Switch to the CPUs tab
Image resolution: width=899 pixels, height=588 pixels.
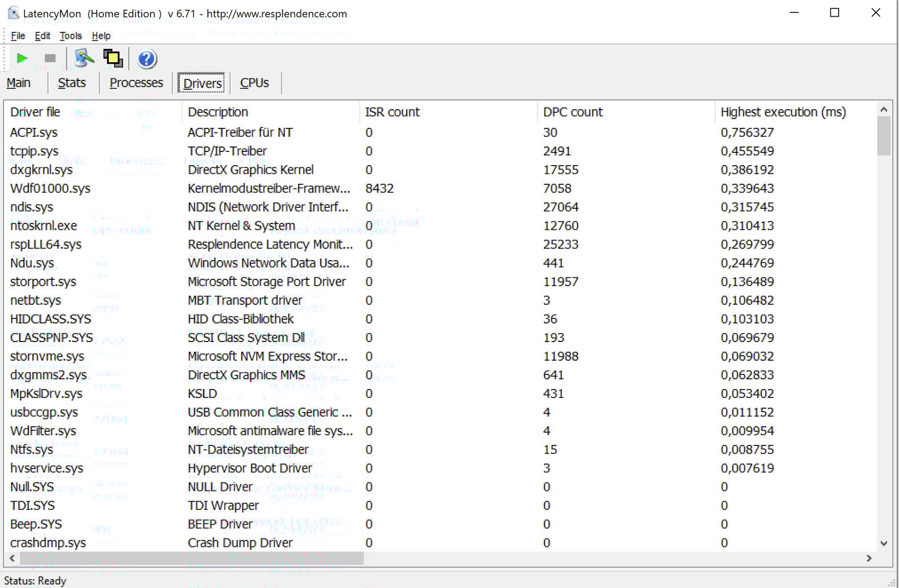[254, 83]
